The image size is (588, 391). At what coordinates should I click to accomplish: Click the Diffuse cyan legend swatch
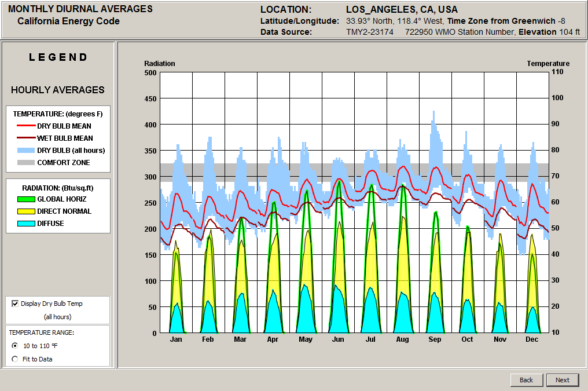[x=25, y=224]
